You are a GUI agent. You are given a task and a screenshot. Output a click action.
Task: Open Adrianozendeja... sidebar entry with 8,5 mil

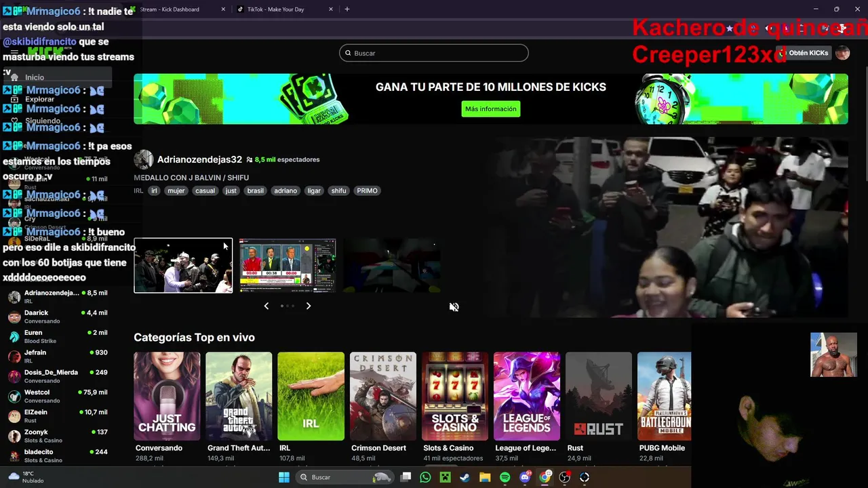58,297
